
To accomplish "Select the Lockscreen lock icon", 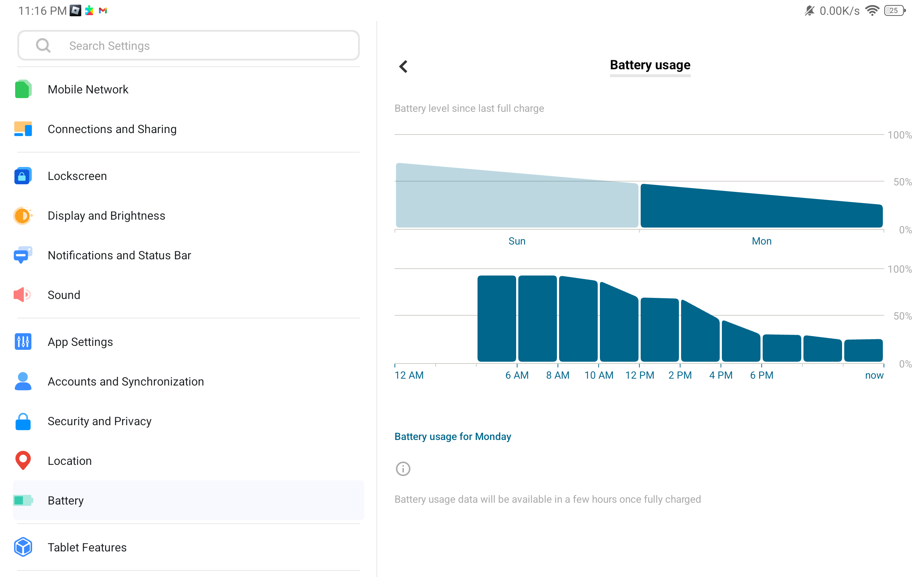I will click(23, 176).
